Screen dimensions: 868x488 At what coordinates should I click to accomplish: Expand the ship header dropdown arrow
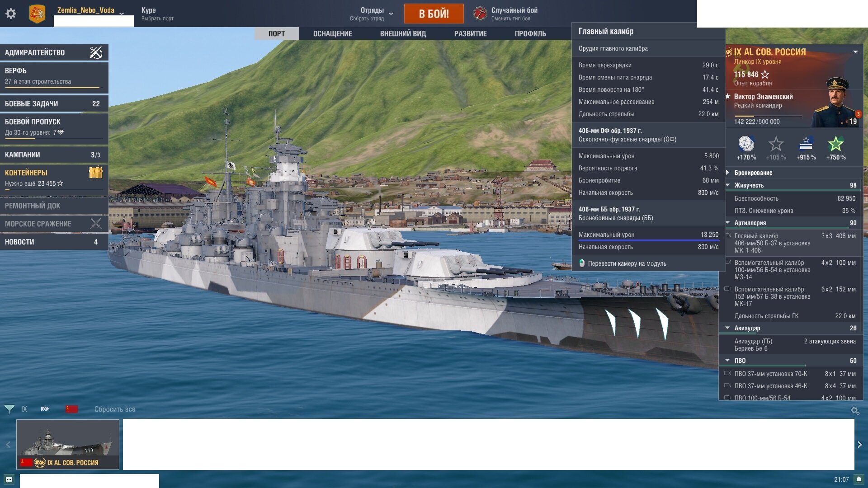tap(855, 52)
